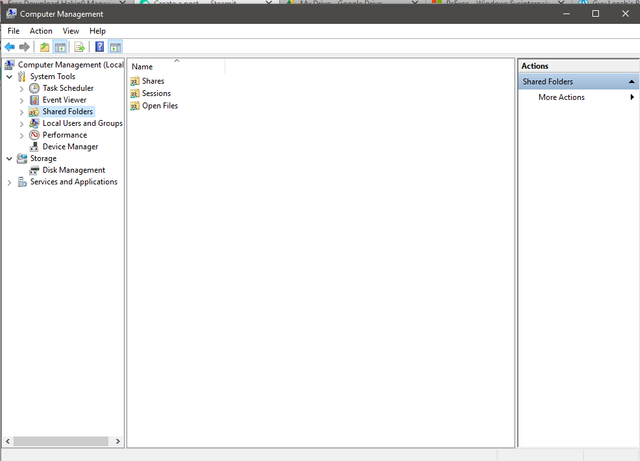Viewport: 640px width, 461px height.
Task: Click the Sessions folder icon in list
Action: point(135,94)
